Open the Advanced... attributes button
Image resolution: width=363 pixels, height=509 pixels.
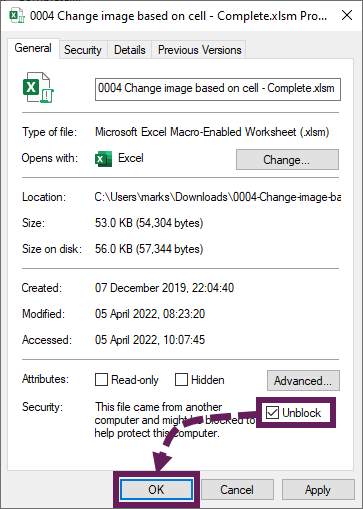[303, 380]
